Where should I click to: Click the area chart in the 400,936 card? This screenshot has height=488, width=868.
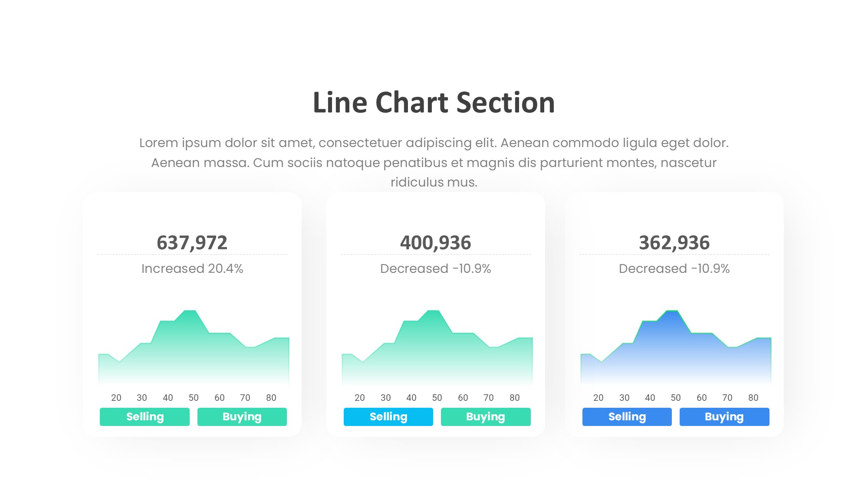click(x=437, y=351)
